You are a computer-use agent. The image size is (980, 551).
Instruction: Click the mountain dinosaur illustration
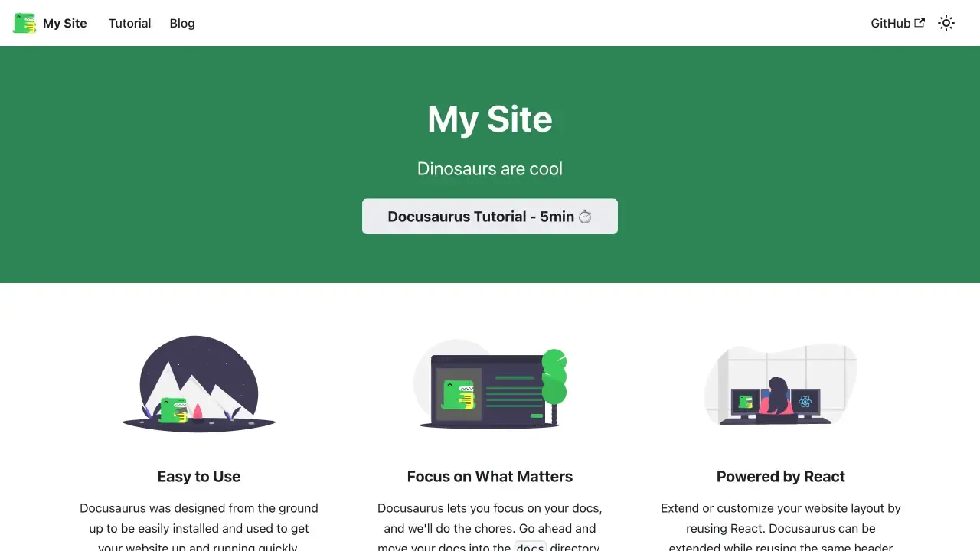coord(199,384)
